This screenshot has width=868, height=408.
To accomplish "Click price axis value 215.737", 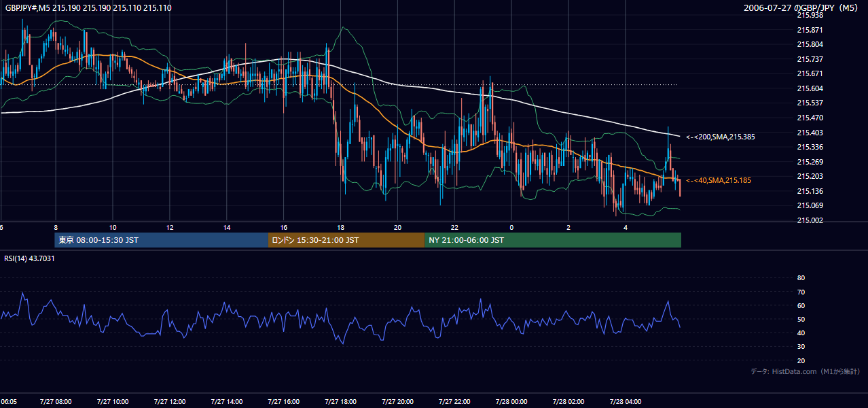I will pos(810,59).
